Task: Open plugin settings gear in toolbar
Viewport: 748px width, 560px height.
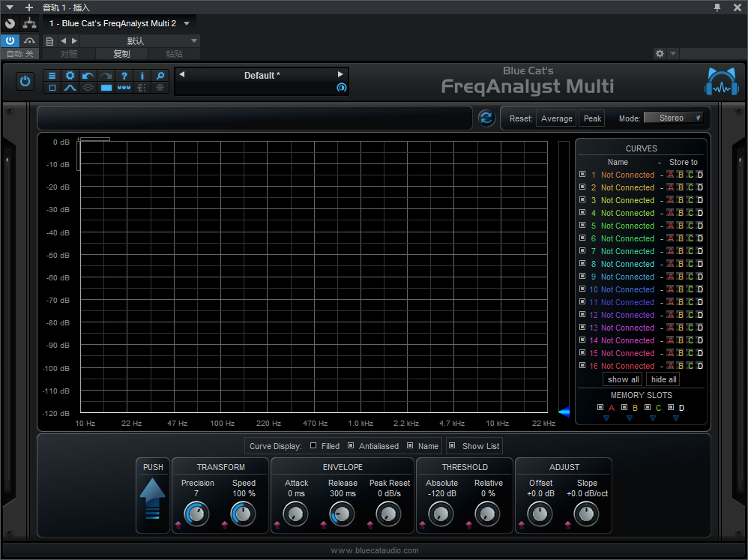Action: pyautogui.click(x=70, y=76)
